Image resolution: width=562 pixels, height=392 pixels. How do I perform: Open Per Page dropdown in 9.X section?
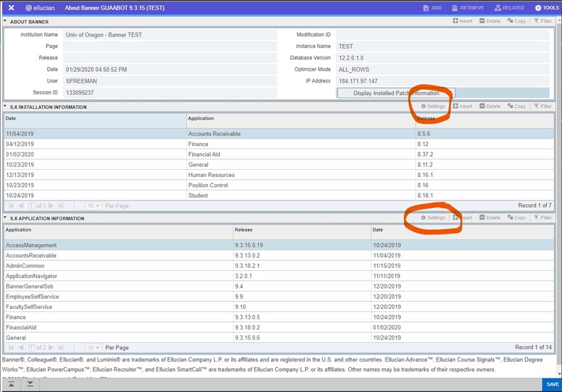pos(94,348)
